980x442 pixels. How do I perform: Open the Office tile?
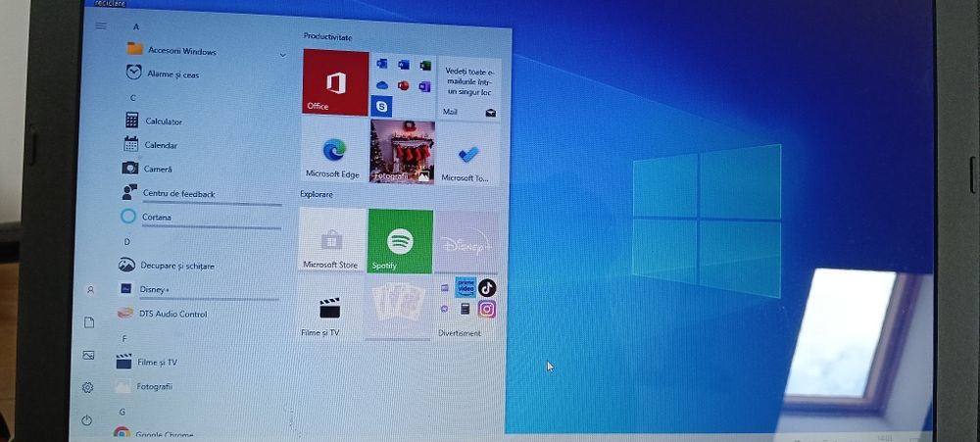pyautogui.click(x=335, y=82)
